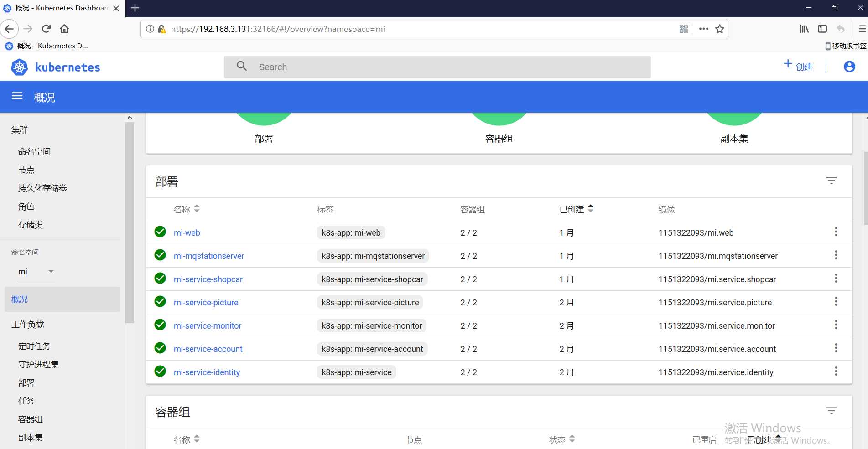Open actions menu for mi-service-identity row
Viewport: 868px width, 449px height.
pos(836,371)
